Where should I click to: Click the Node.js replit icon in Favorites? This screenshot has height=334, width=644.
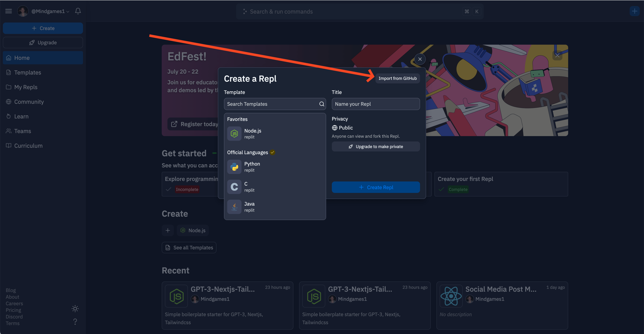click(x=234, y=134)
